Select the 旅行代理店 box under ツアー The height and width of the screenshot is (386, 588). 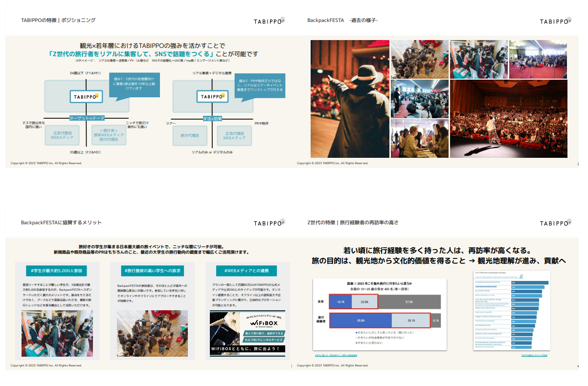click(190, 135)
